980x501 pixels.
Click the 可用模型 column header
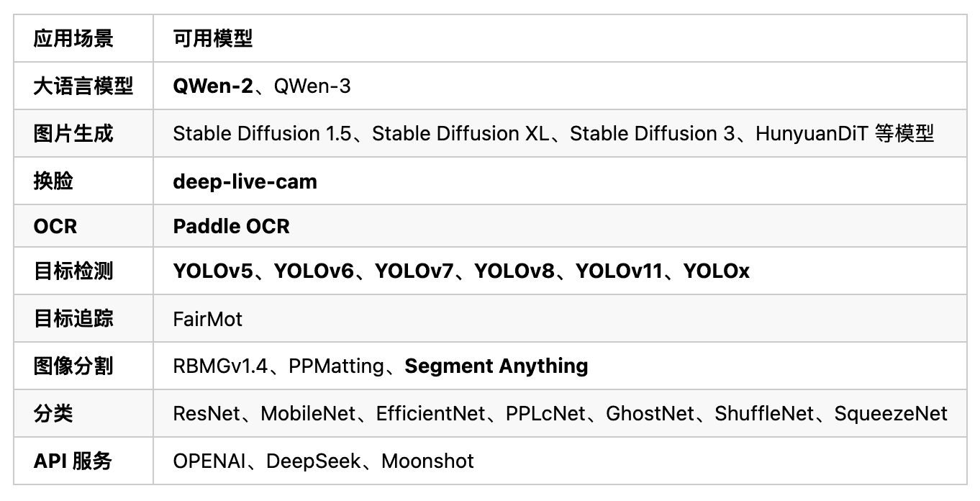pyautogui.click(x=213, y=39)
